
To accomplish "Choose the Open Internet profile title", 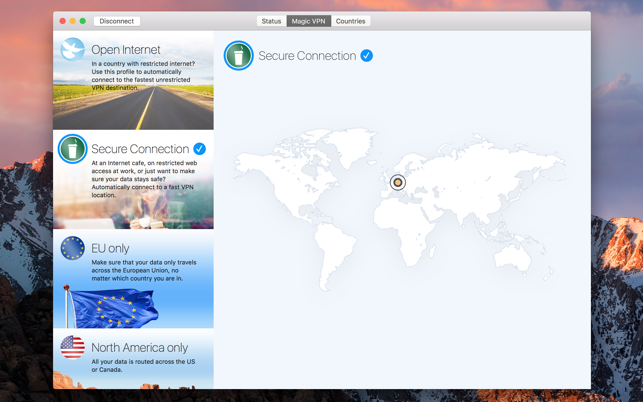I will click(126, 50).
